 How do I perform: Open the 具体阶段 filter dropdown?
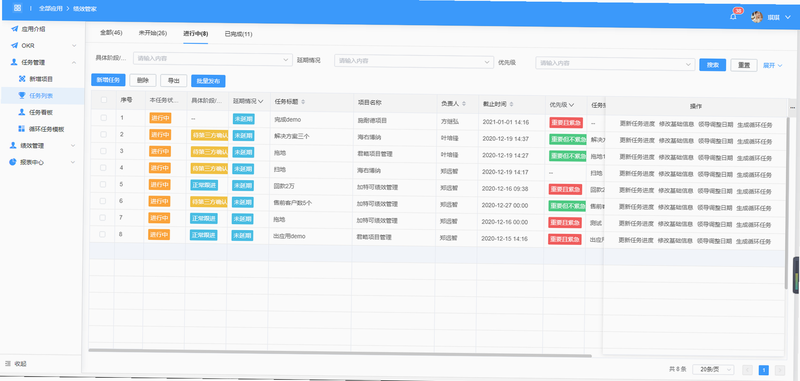click(x=213, y=59)
